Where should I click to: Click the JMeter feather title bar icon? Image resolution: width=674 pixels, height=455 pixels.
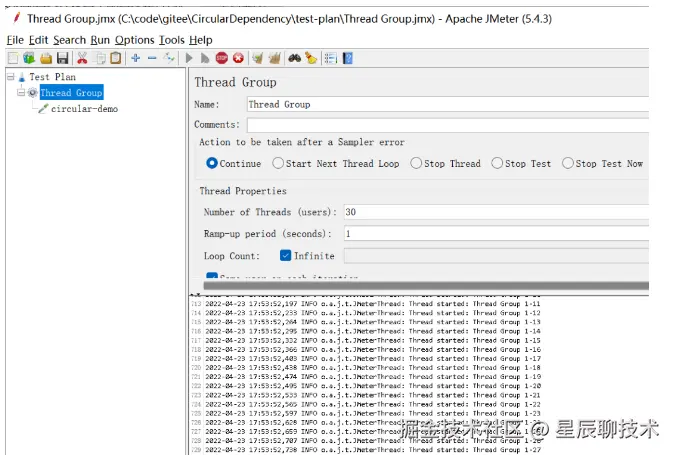[16, 18]
